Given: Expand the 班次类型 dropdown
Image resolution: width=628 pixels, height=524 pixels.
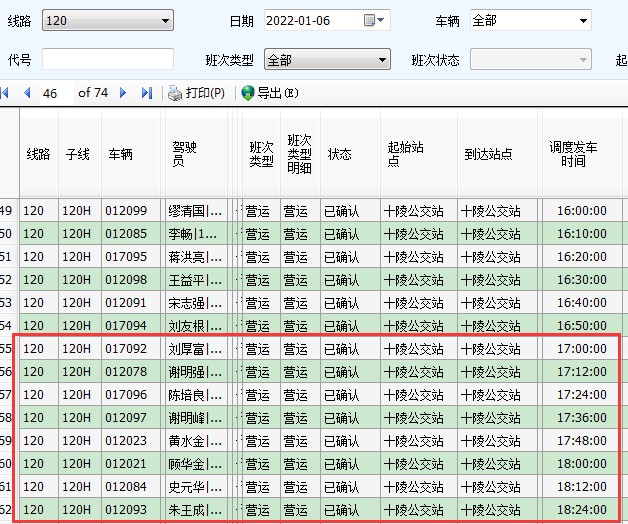Looking at the screenshot, I should click(382, 60).
